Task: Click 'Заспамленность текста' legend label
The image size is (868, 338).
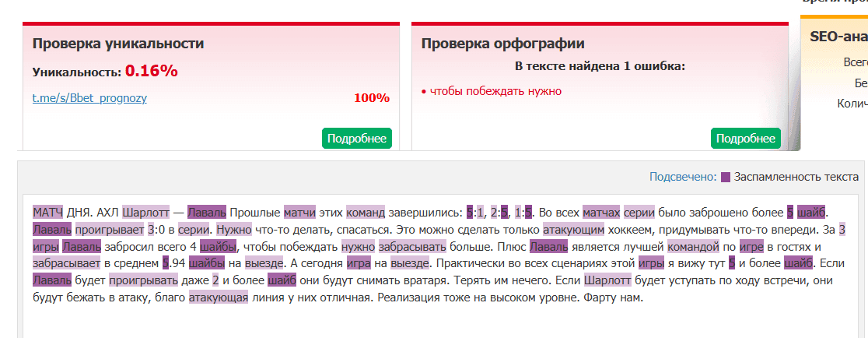Action: (x=796, y=178)
